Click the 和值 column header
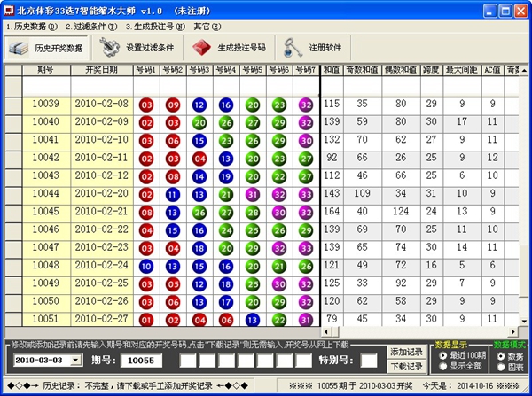This screenshot has height=396, width=532. (x=332, y=70)
